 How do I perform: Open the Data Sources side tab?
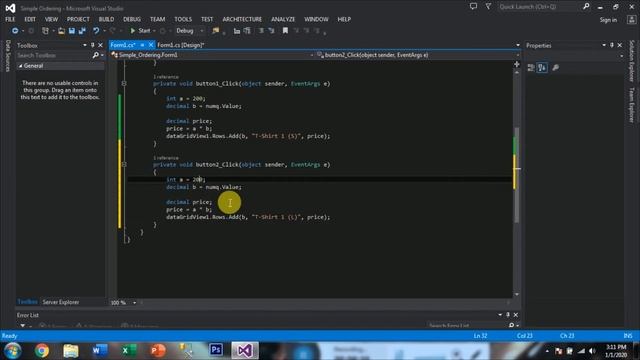(x=8, y=56)
